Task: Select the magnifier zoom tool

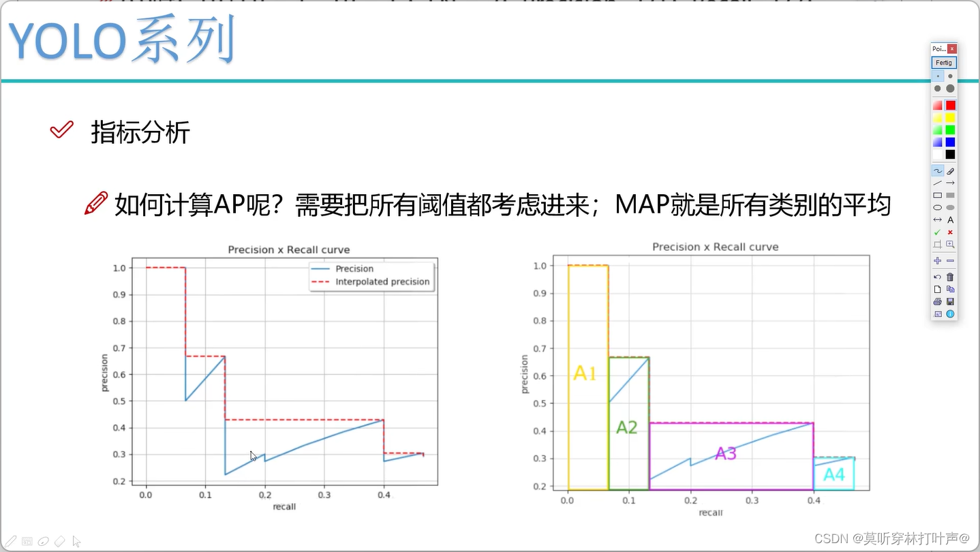Action: [x=950, y=243]
